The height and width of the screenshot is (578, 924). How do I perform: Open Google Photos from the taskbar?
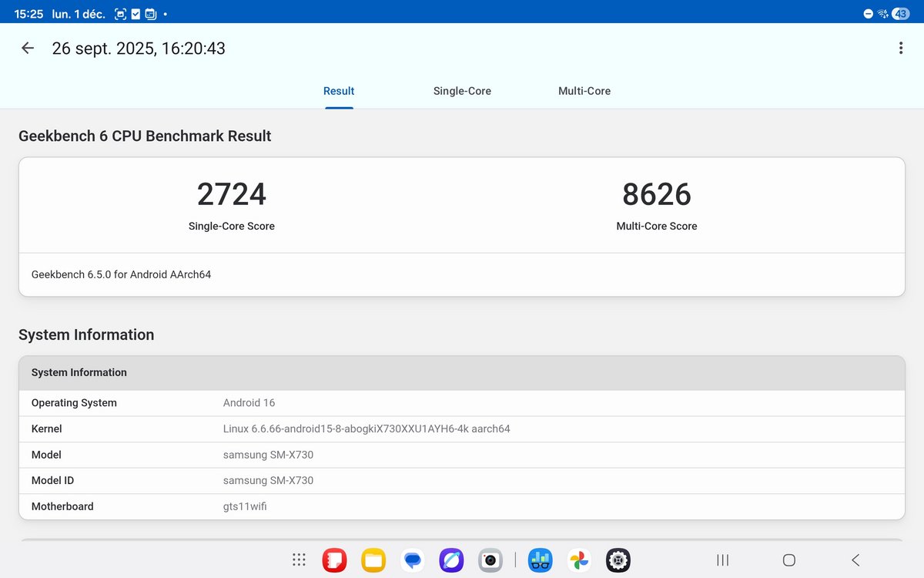click(578, 560)
